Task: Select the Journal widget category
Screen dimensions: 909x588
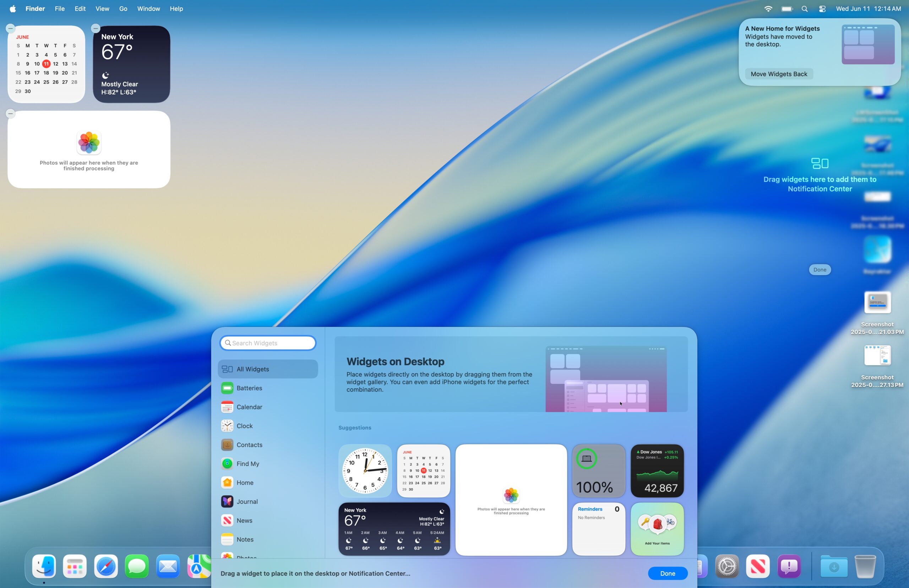Action: (247, 501)
